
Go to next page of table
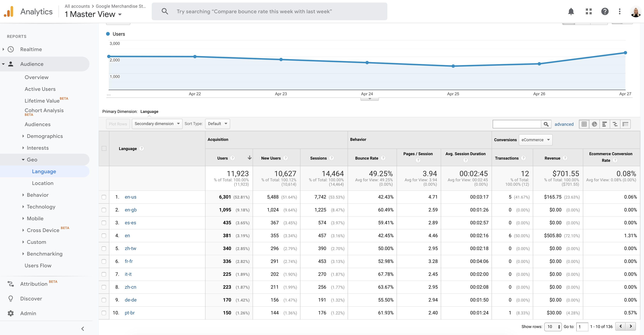[631, 326]
